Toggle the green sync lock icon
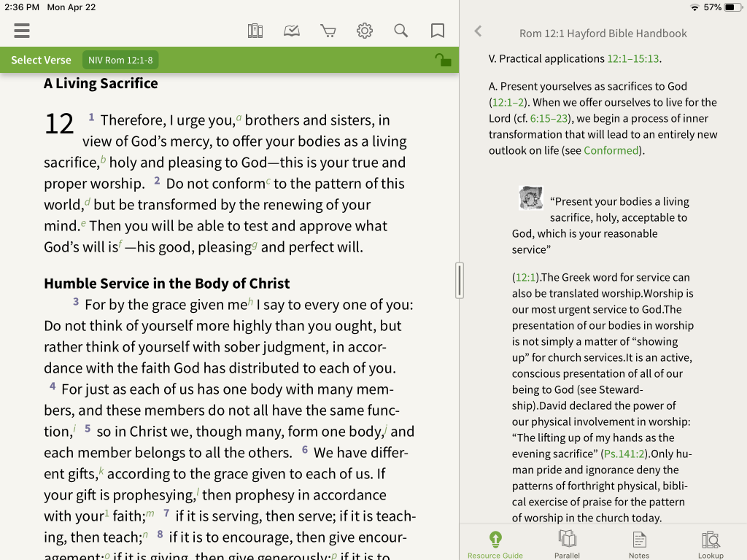Screen dimensions: 747x560 pos(443,60)
